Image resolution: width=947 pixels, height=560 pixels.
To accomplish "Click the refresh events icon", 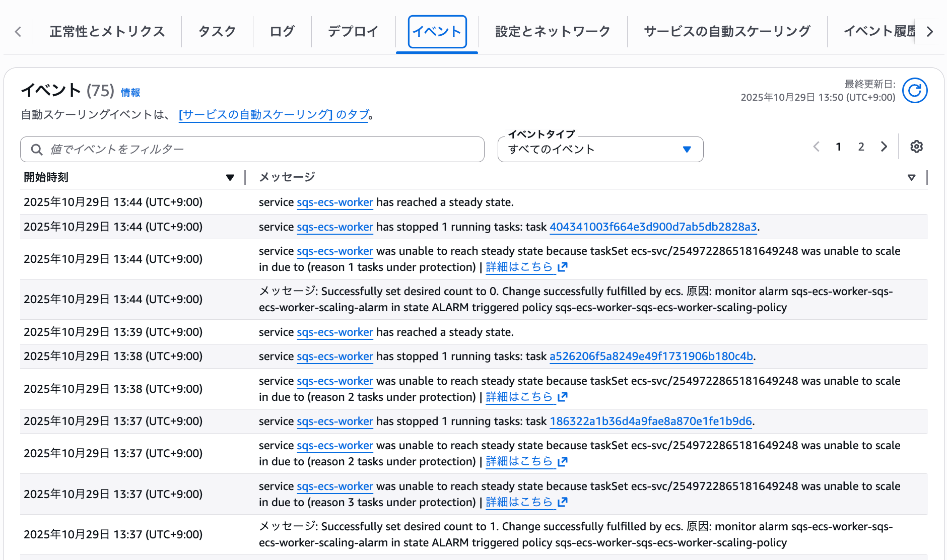I will pyautogui.click(x=914, y=91).
